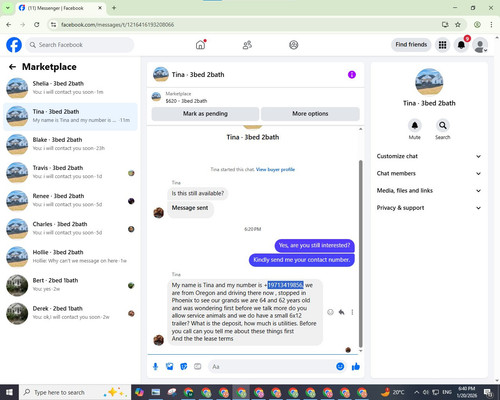Open Hollie 3bed 2bath conversation
This screenshot has width=500, height=400.
(x=70, y=257)
